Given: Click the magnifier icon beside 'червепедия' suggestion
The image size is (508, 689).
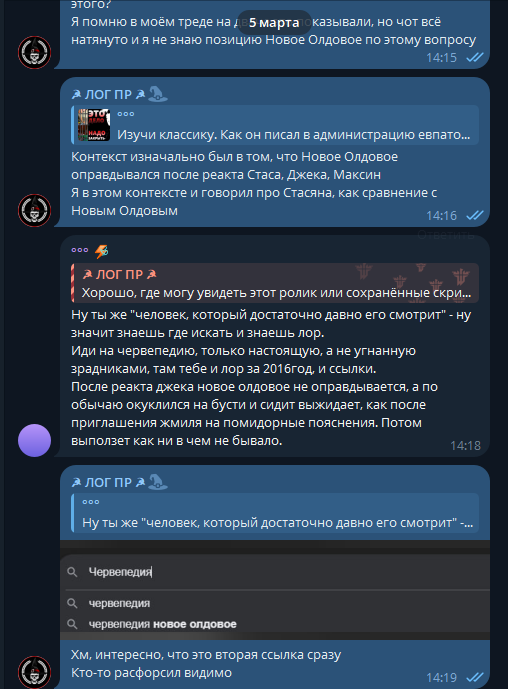Looking at the screenshot, I should coord(72,603).
